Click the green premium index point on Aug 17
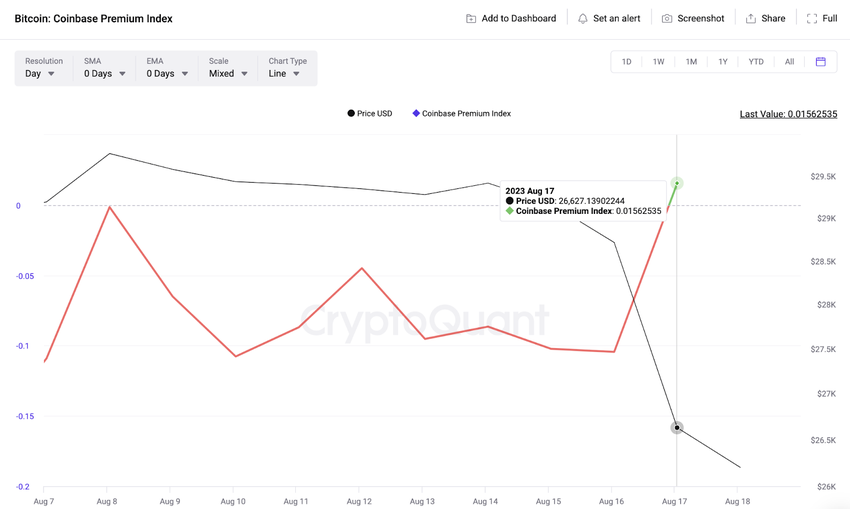Image resolution: width=850 pixels, height=509 pixels. [x=677, y=183]
